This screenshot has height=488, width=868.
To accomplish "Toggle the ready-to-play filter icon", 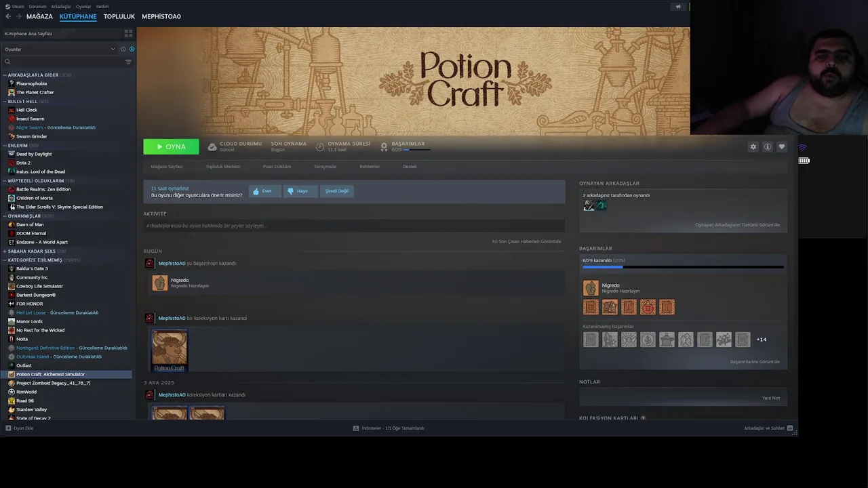I will tap(132, 49).
